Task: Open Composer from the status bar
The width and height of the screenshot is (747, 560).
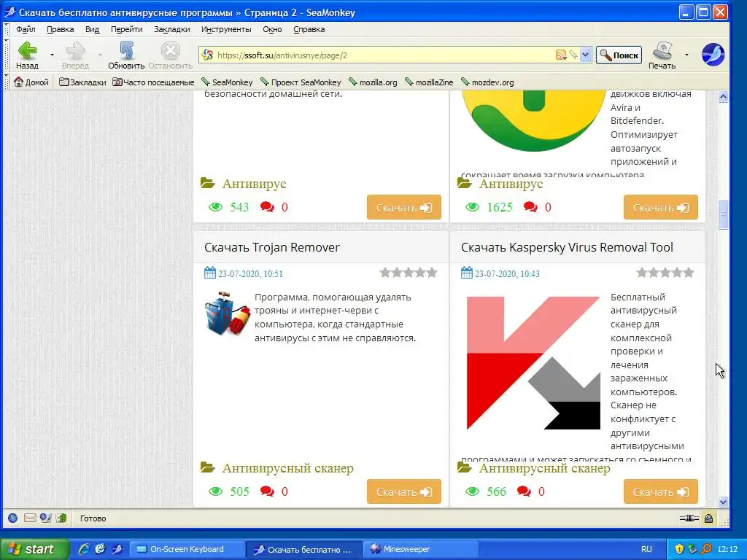Action: point(46,518)
